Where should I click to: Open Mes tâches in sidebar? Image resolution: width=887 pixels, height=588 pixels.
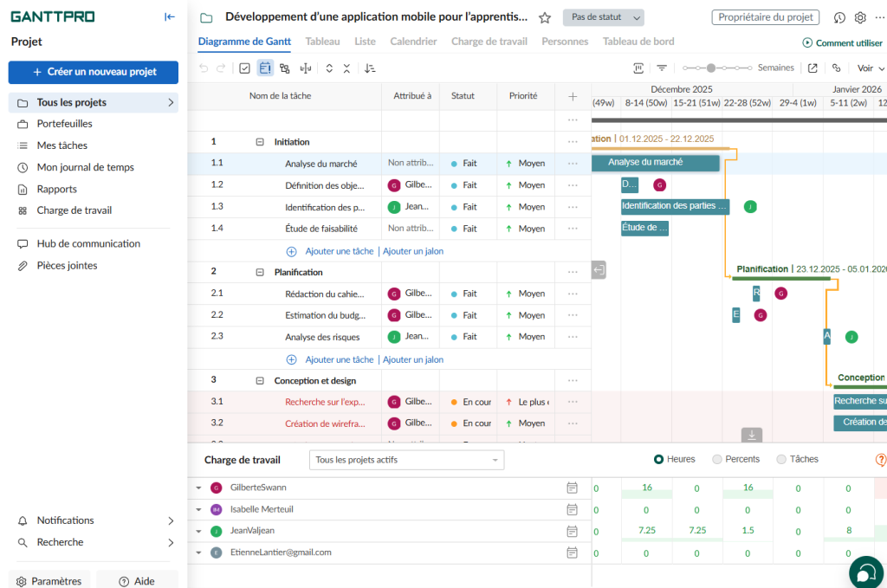click(62, 145)
